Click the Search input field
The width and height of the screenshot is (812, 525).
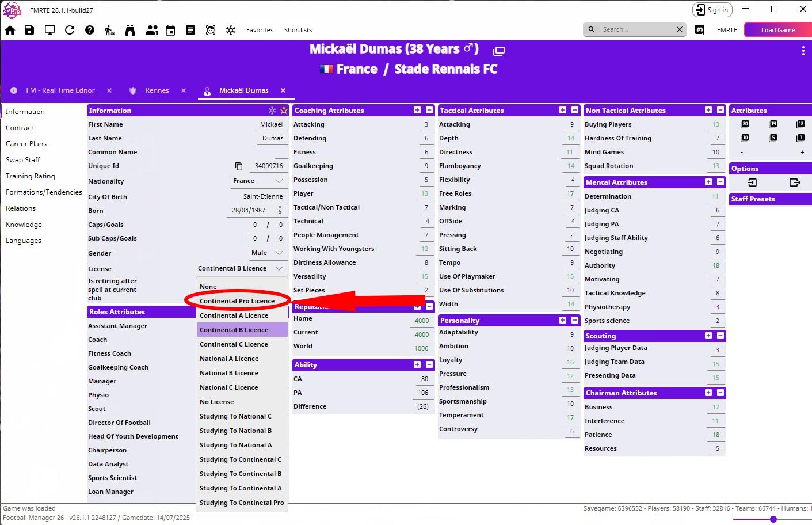click(636, 29)
